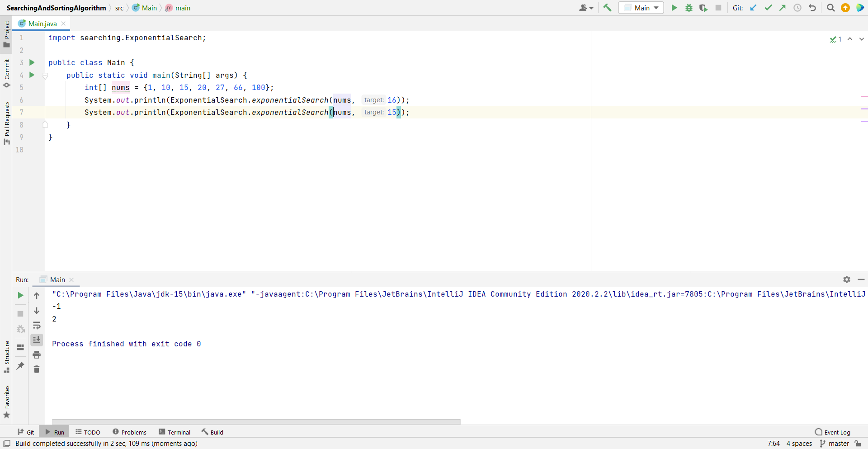Screen dimensions: 868x449
Task: Run Main with the toolbar play icon
Action: (674, 8)
